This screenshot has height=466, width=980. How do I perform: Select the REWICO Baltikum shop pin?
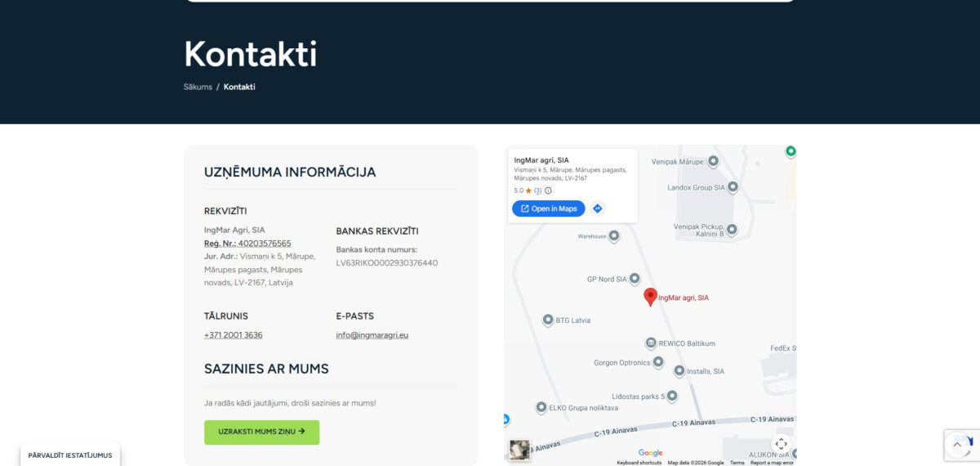[x=651, y=343]
